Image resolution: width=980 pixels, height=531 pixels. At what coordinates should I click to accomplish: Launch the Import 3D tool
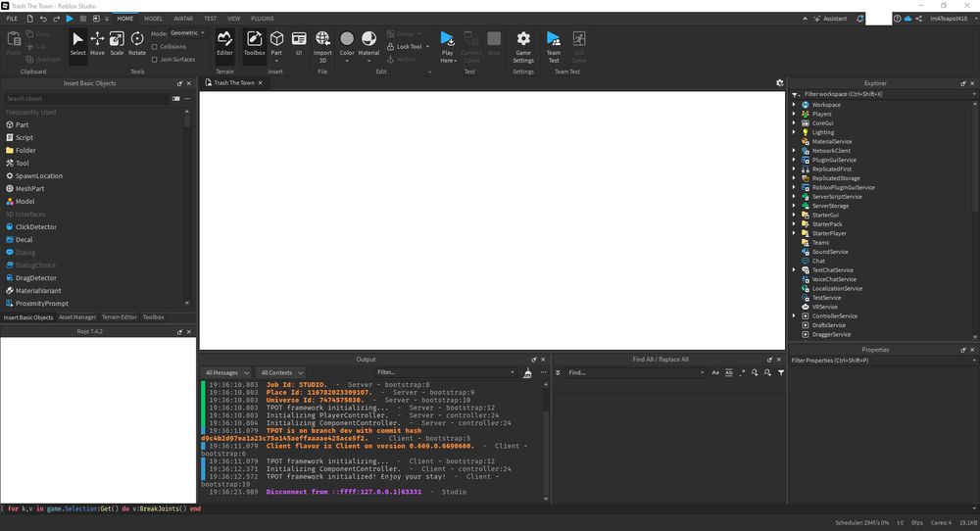coord(322,46)
